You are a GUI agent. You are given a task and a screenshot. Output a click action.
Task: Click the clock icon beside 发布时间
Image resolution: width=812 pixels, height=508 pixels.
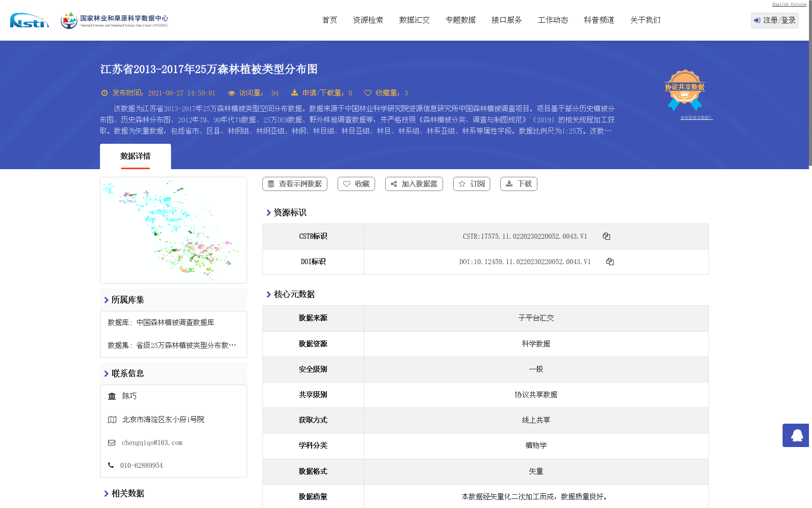coord(105,93)
